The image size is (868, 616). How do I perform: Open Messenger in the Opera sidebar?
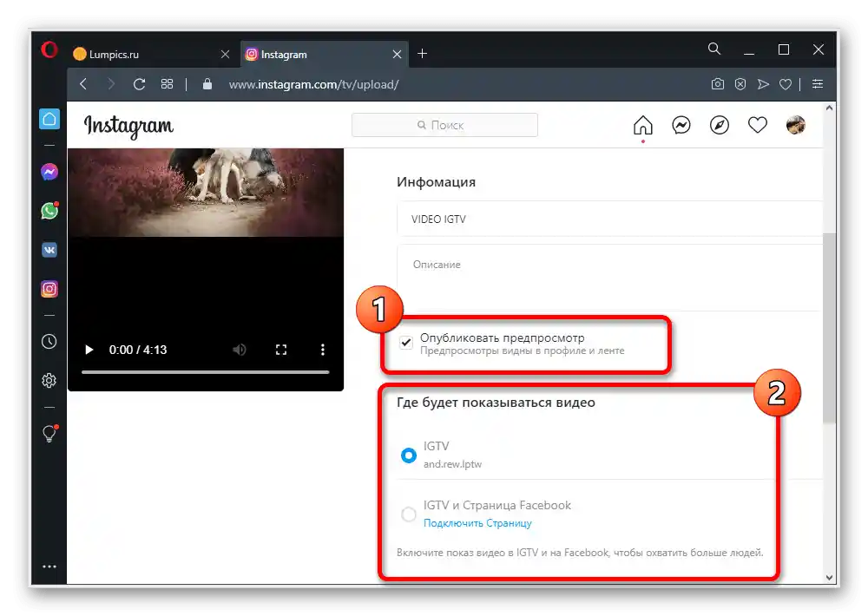[x=49, y=172]
